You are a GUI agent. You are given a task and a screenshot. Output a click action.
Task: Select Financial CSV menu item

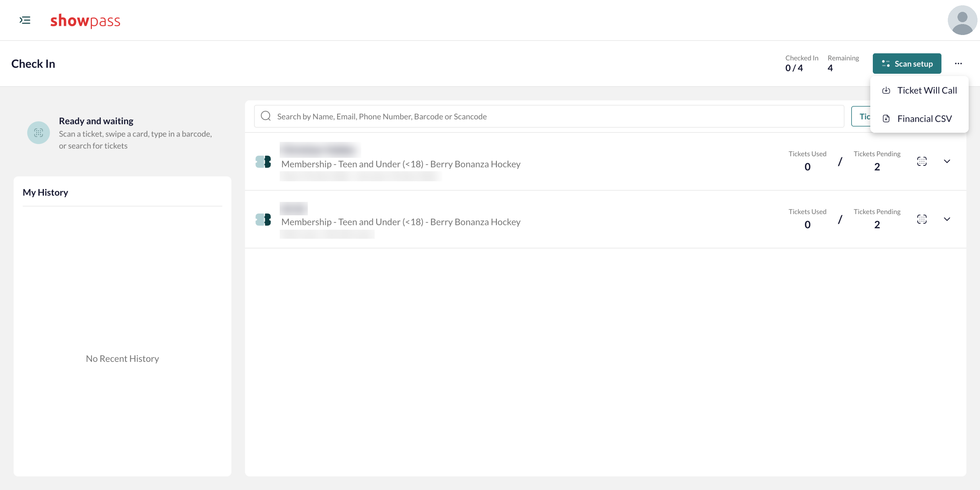point(919,119)
